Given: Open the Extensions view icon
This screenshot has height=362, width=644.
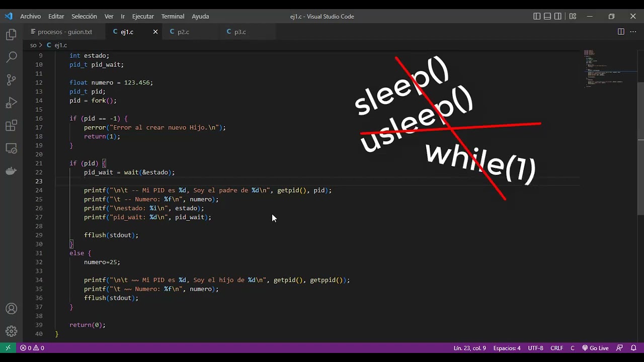Looking at the screenshot, I should (x=11, y=126).
